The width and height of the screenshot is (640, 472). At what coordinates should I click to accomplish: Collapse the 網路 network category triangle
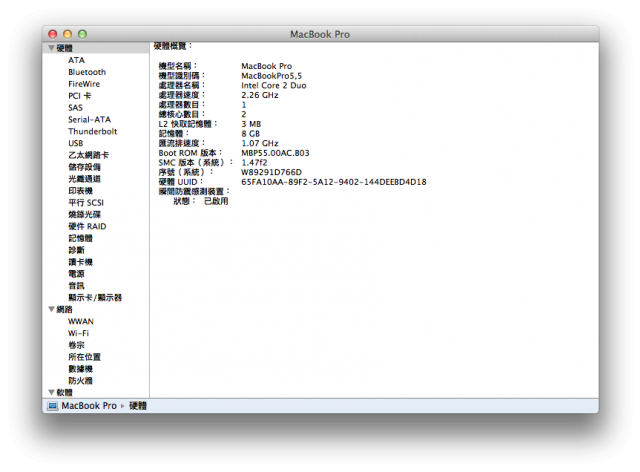pos(51,309)
